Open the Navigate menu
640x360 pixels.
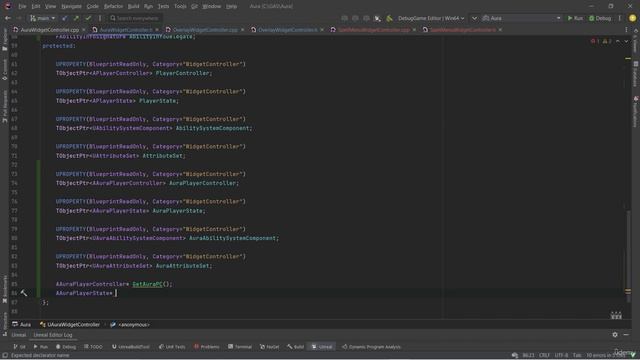(71, 6)
